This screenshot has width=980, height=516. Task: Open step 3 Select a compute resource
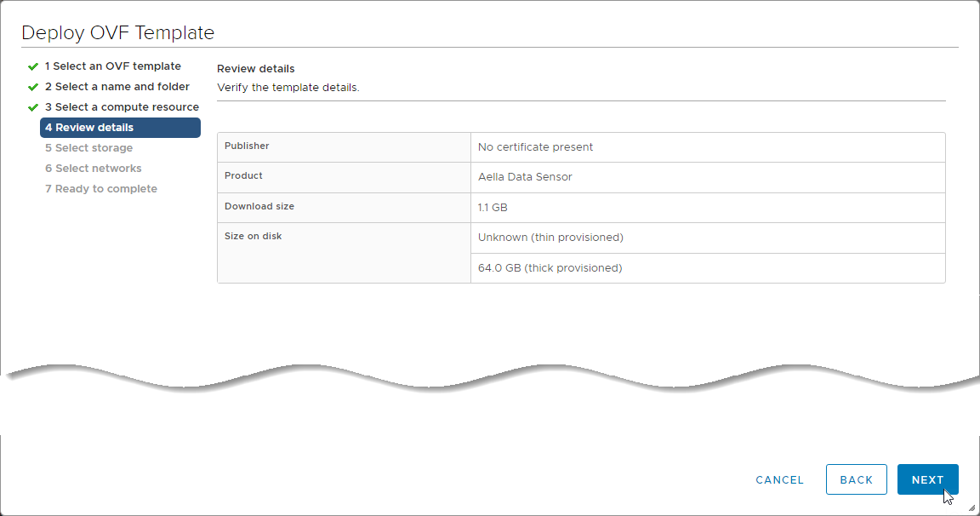click(x=122, y=107)
